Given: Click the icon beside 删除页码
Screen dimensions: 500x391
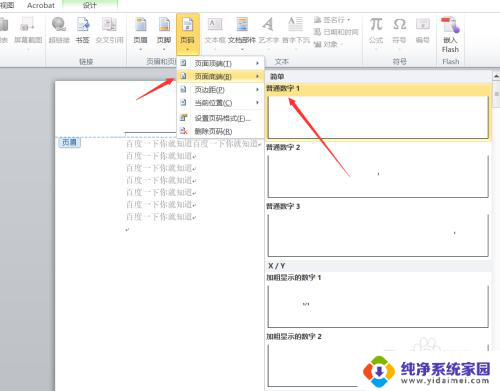Looking at the screenshot, I should [184, 131].
